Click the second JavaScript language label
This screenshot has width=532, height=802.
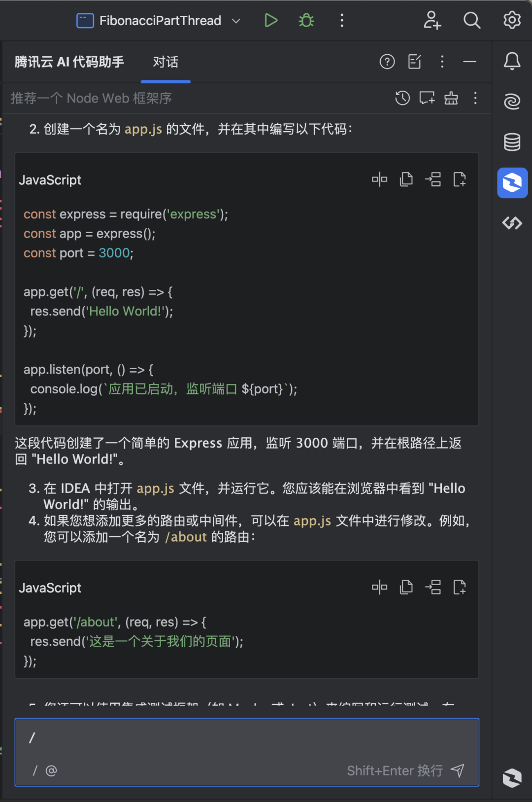point(50,588)
